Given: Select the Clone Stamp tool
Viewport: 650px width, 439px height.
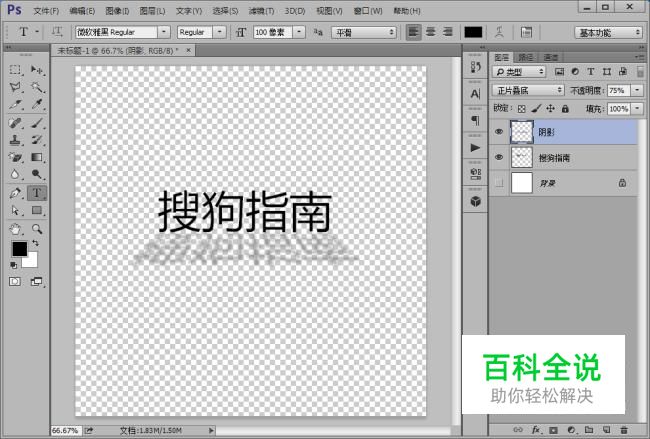Looking at the screenshot, I should (x=15, y=140).
